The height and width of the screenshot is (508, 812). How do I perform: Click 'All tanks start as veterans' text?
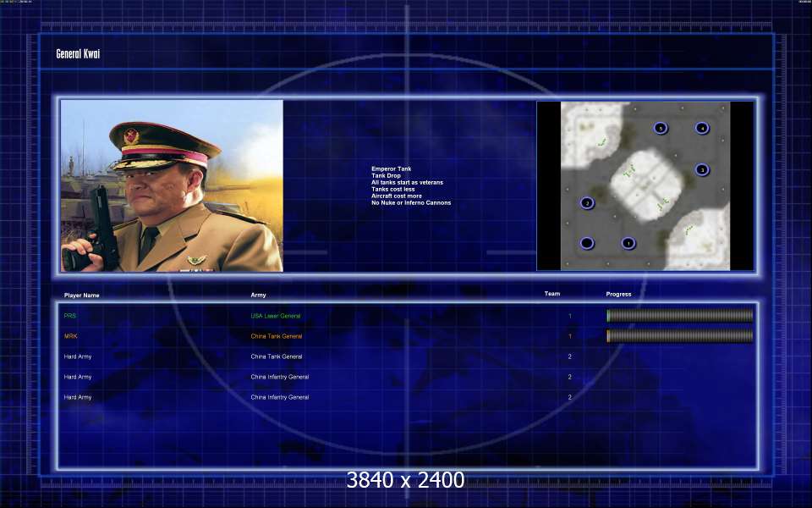click(407, 182)
